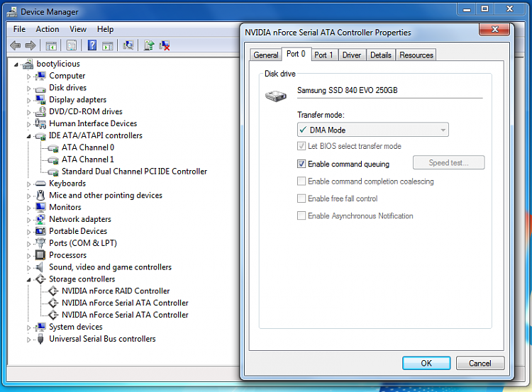Open the View menu
532x392 pixels.
pyautogui.click(x=78, y=29)
